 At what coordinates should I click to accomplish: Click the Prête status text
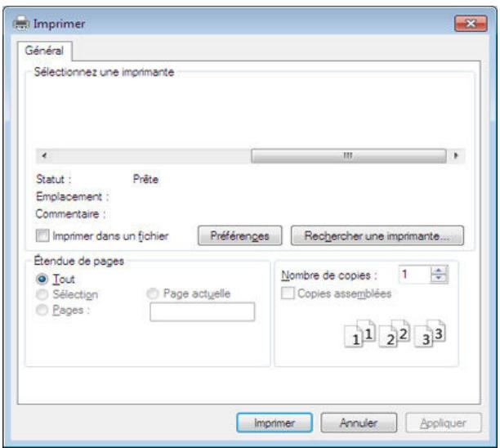pos(145,179)
